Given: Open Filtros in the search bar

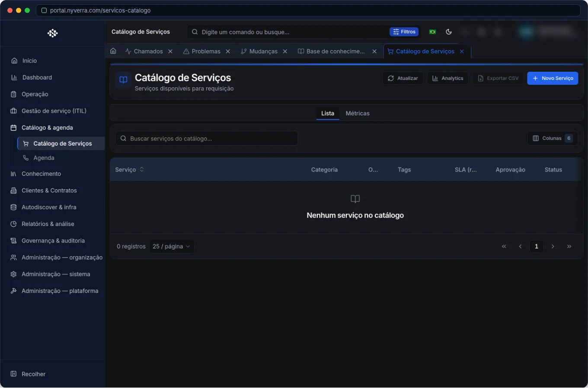Looking at the screenshot, I should point(404,32).
